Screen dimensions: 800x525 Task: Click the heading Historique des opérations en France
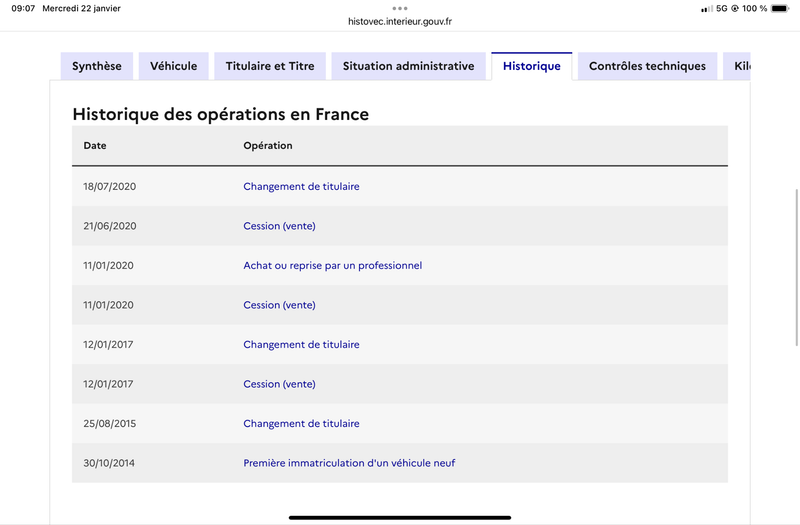[x=220, y=114]
